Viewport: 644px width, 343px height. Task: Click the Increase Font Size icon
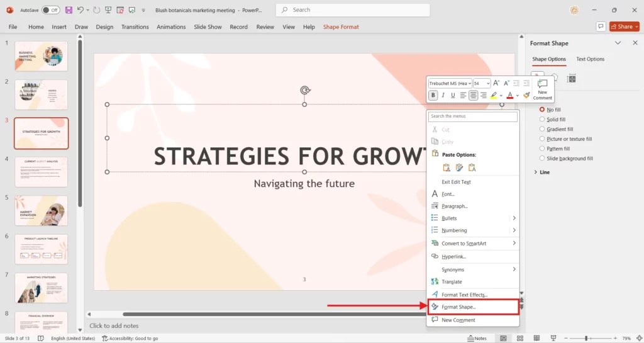coord(496,83)
